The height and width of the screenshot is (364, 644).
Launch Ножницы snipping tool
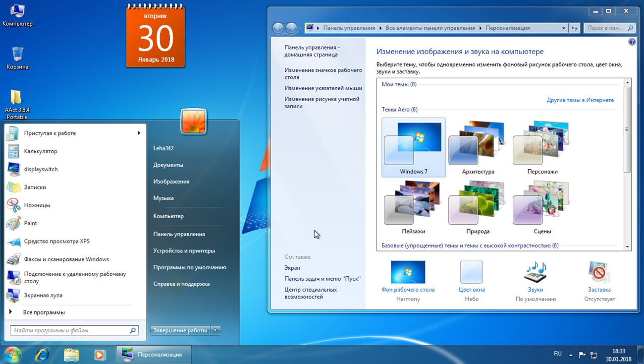[x=75, y=205]
